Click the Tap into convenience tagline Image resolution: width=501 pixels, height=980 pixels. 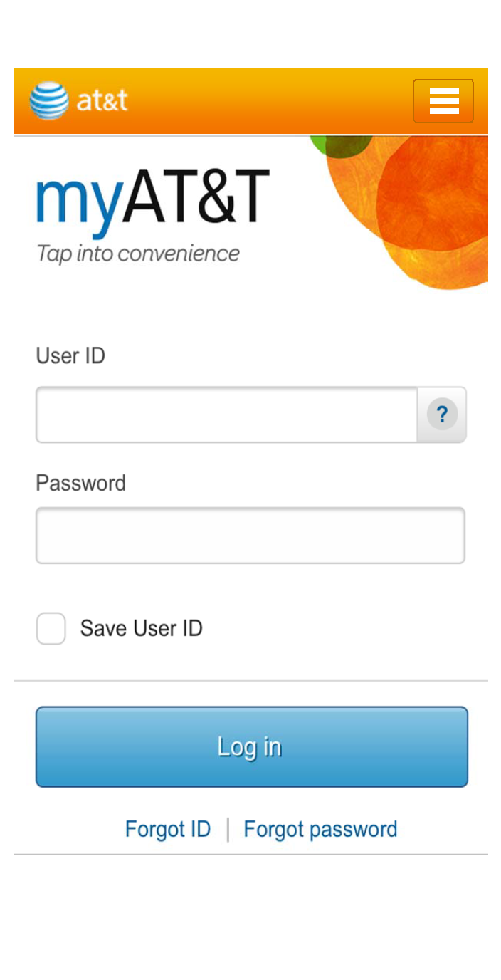tap(138, 254)
